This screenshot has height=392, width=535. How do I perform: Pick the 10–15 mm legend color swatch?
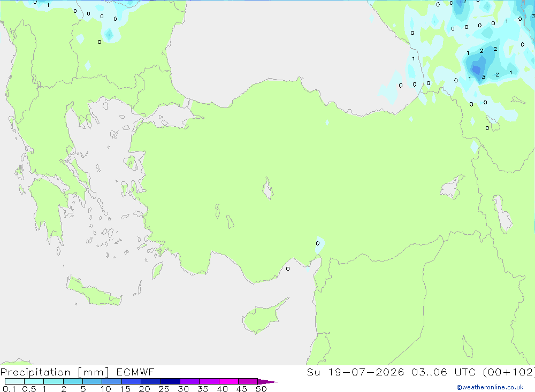click(x=112, y=381)
